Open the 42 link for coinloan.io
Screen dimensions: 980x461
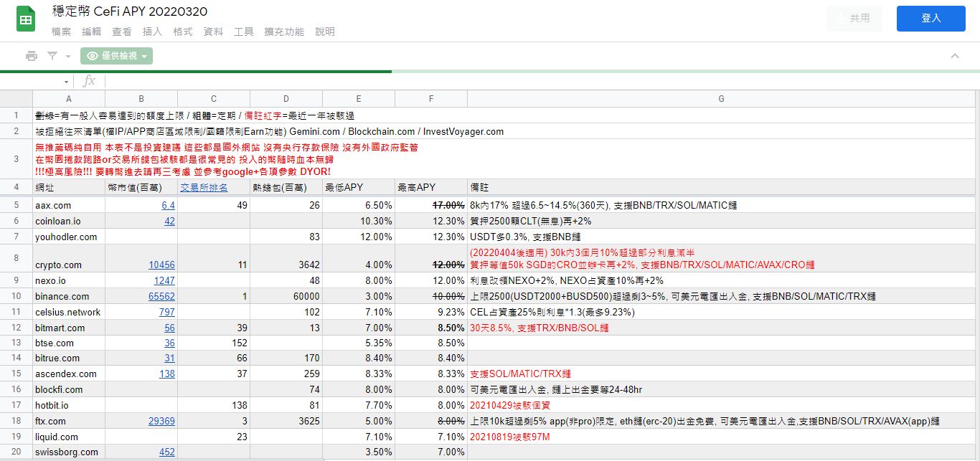(x=169, y=221)
